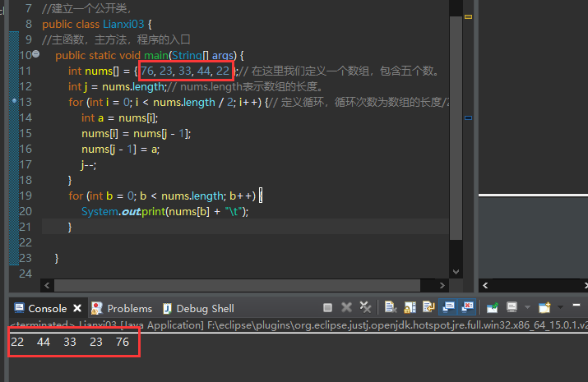588x382 pixels.
Task: Open dropdown arrow beside Open Console
Action: click(x=560, y=307)
